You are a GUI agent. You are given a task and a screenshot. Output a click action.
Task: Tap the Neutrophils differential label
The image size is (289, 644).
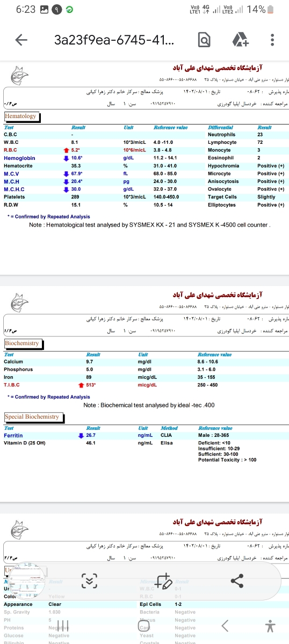(221, 135)
